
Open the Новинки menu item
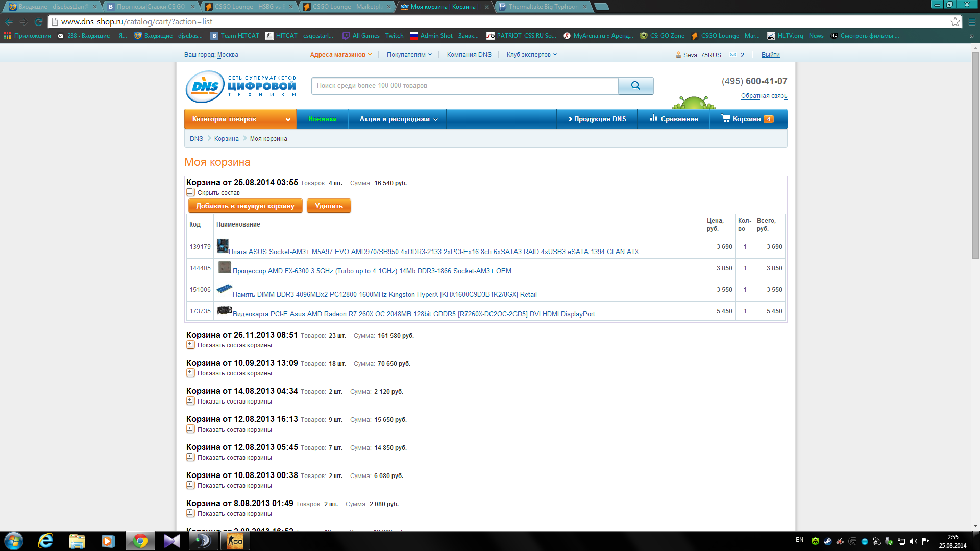[x=323, y=119]
